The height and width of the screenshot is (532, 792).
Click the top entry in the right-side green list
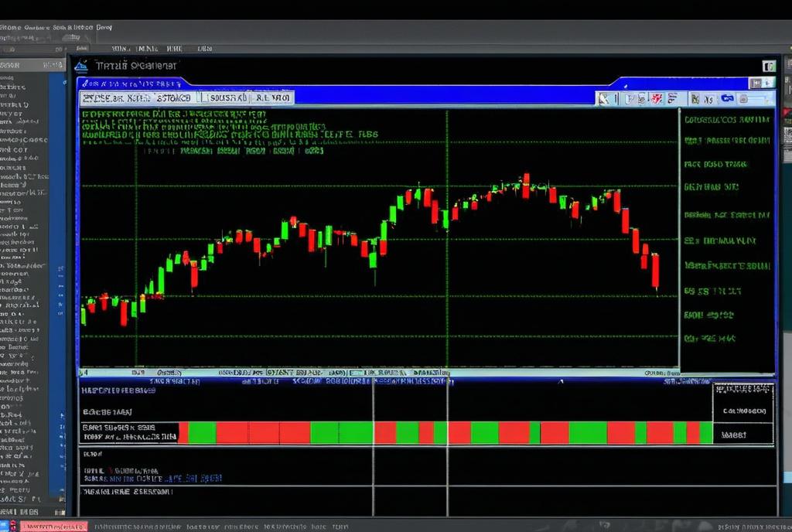tap(726, 120)
